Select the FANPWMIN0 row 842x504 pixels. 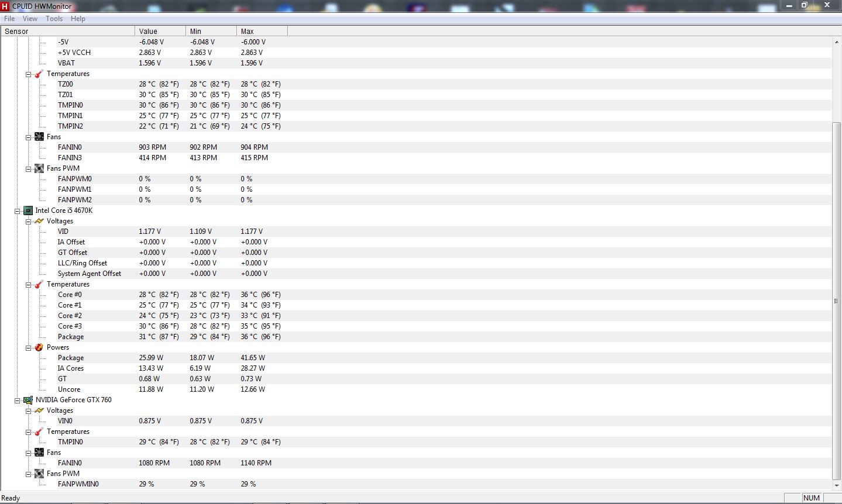coord(416,484)
